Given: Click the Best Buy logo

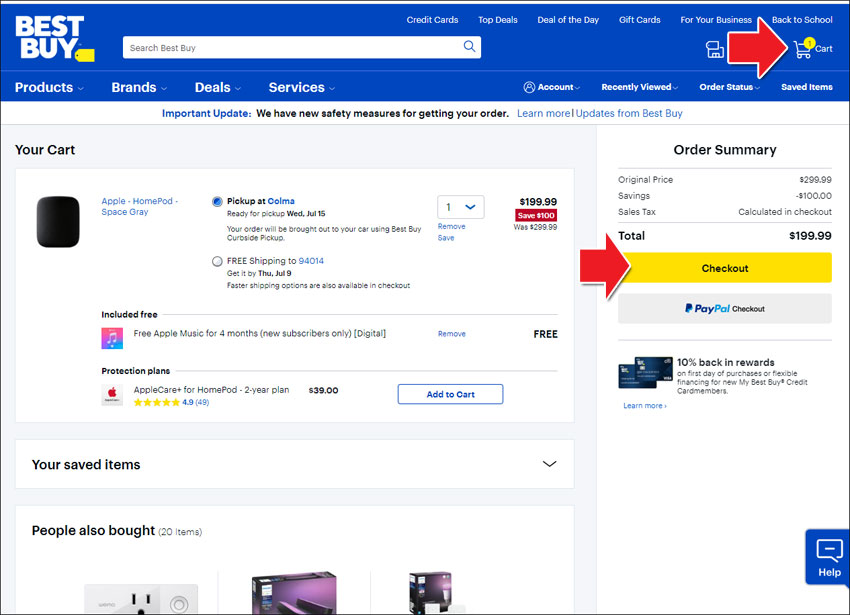Looking at the screenshot, I should (54, 37).
